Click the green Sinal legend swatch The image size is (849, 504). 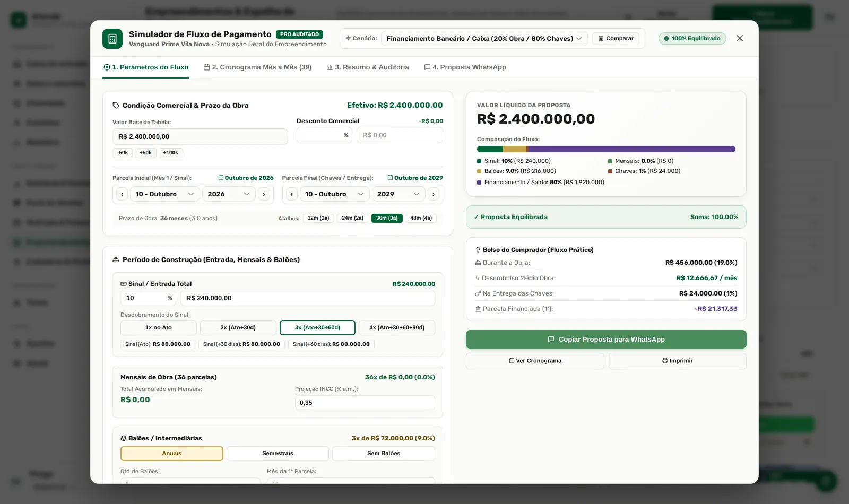[479, 161]
